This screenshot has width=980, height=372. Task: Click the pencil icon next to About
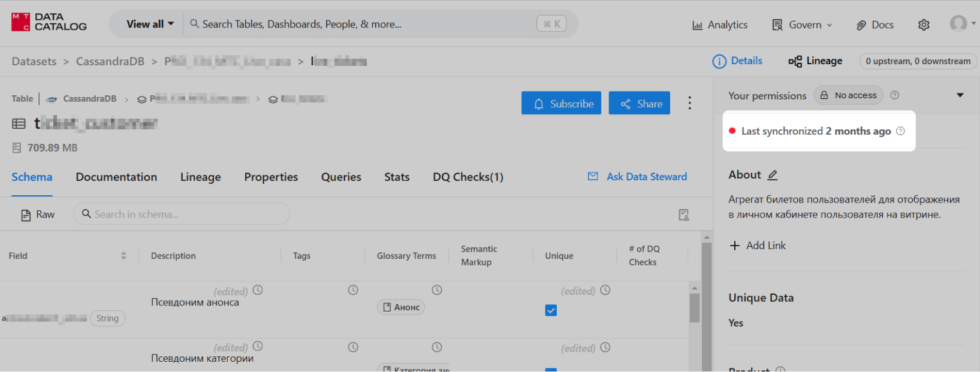click(773, 175)
